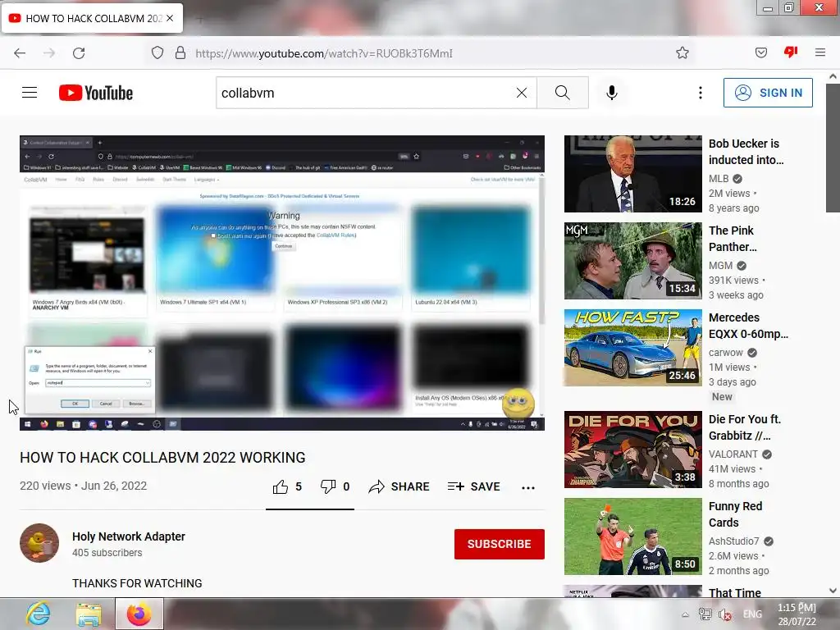
Task: Click 'Bob Uecker is inducted into' title
Action: point(746,152)
